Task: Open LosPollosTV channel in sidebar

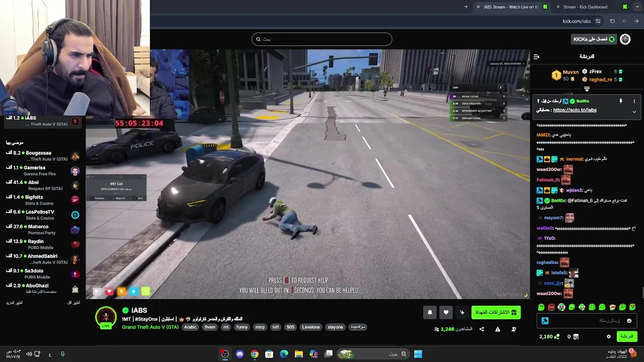Action: (43, 215)
